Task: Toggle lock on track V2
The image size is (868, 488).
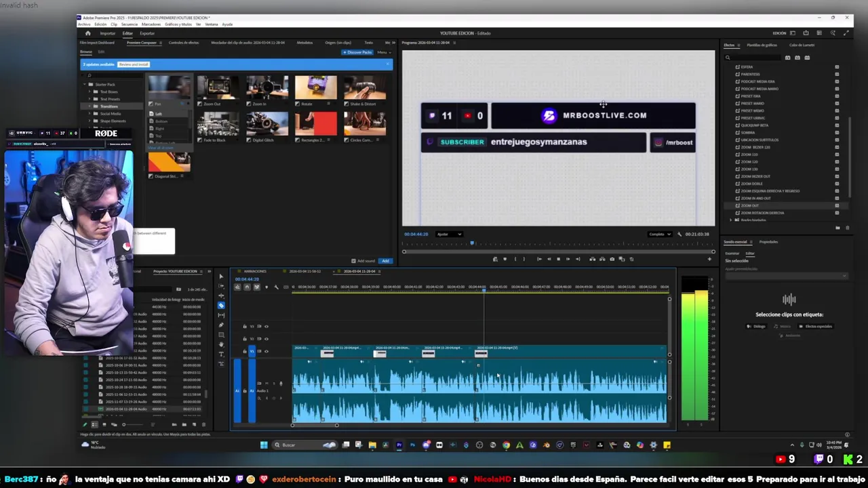Action: [245, 338]
